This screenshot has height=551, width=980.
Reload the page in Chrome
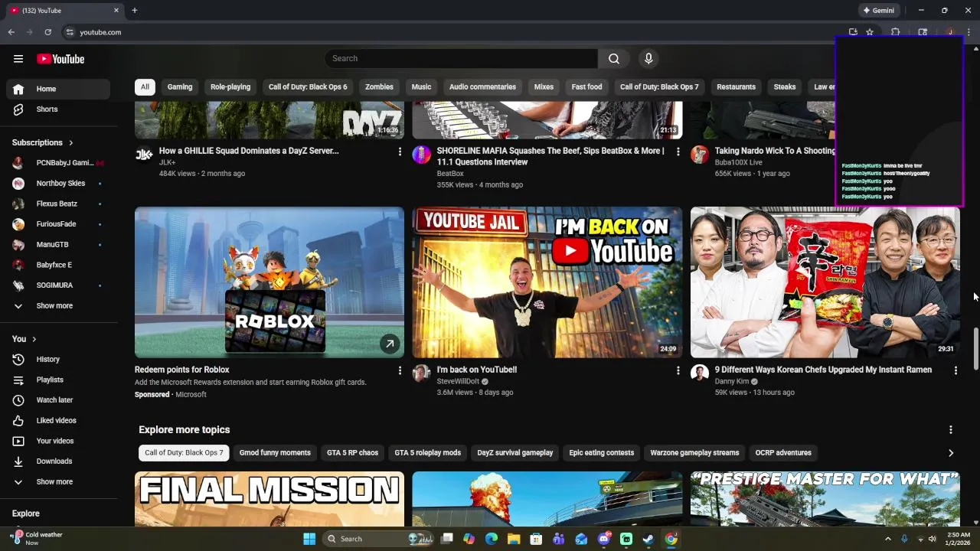tap(47, 32)
